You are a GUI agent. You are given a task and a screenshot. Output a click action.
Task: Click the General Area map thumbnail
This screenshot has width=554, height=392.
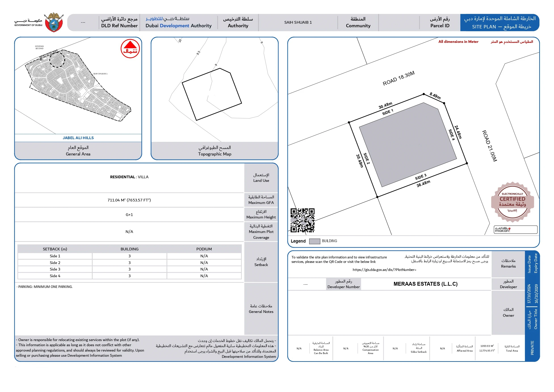click(x=78, y=86)
